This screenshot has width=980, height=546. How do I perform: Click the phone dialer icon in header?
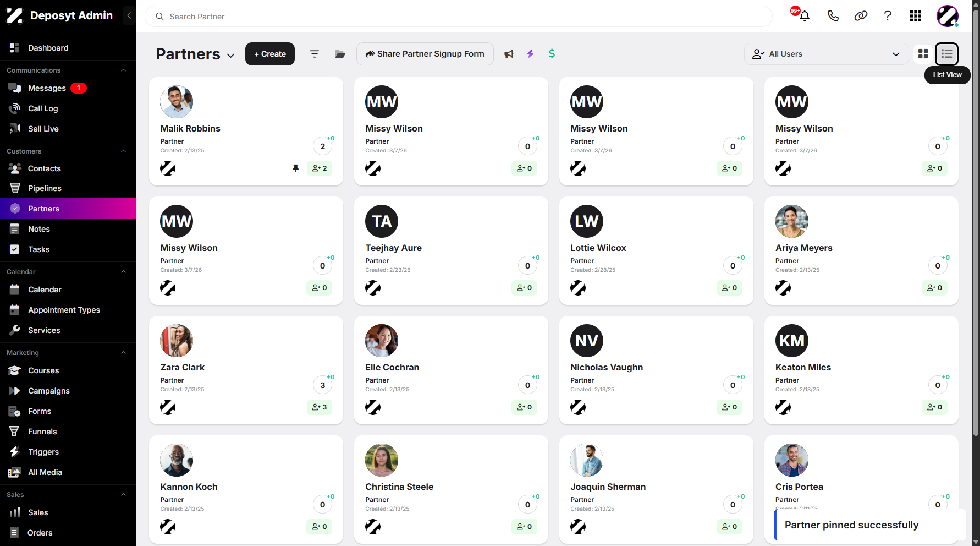pos(833,16)
